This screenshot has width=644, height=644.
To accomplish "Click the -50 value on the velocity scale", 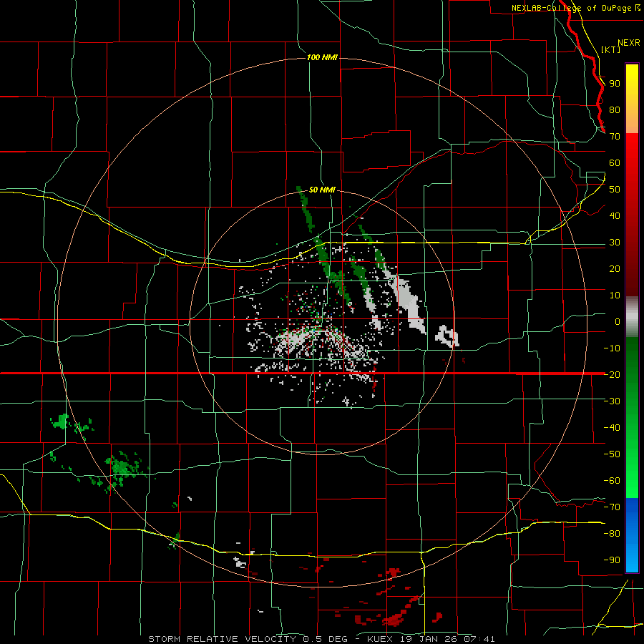I will (x=612, y=454).
